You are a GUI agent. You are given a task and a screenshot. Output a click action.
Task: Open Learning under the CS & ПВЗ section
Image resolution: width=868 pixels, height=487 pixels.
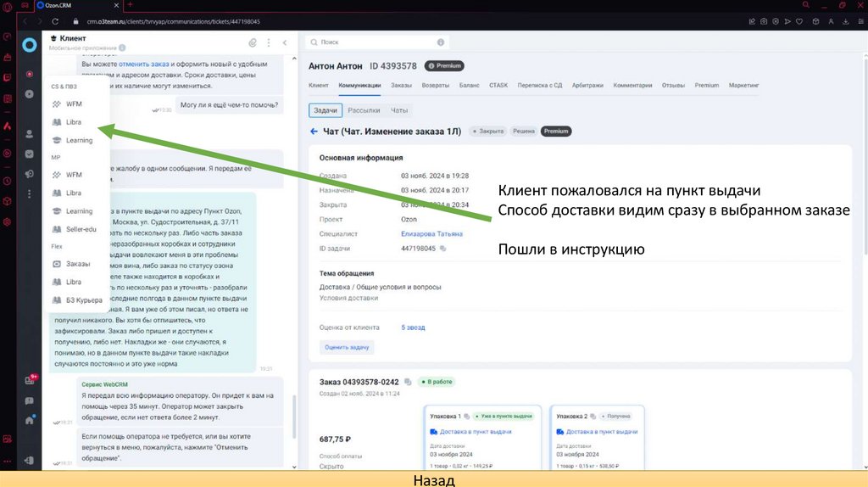pos(79,140)
